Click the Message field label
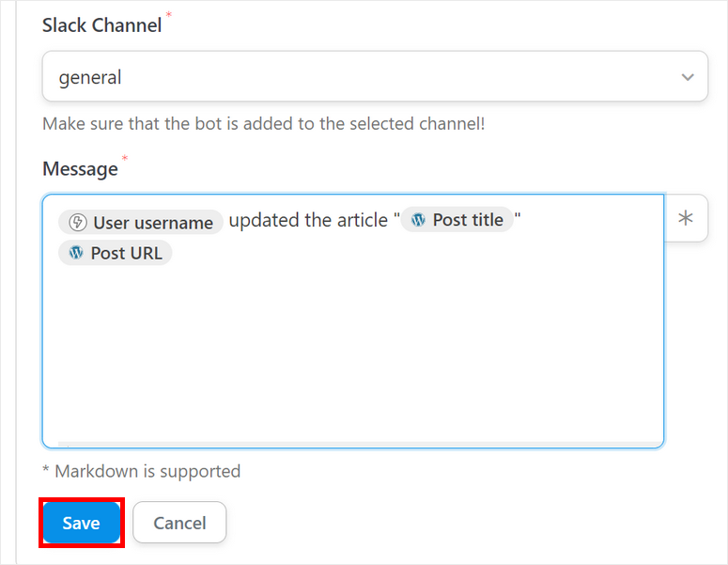Screen dimensions: 728x565 80,168
